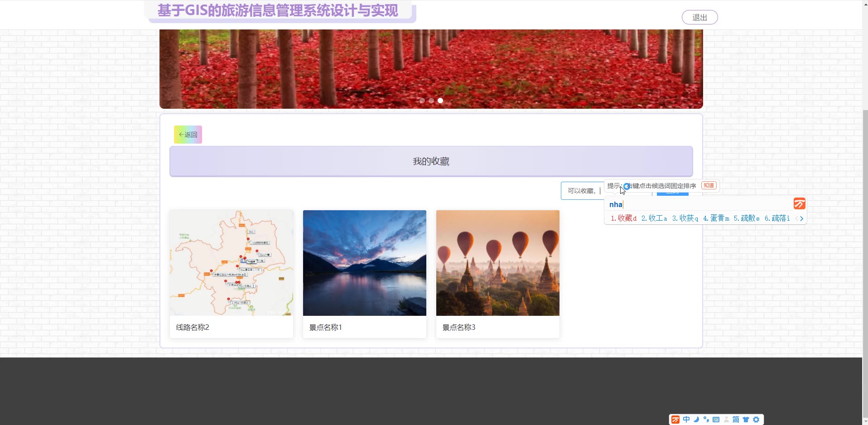Choose IME candidate 2. 收工

point(654,218)
